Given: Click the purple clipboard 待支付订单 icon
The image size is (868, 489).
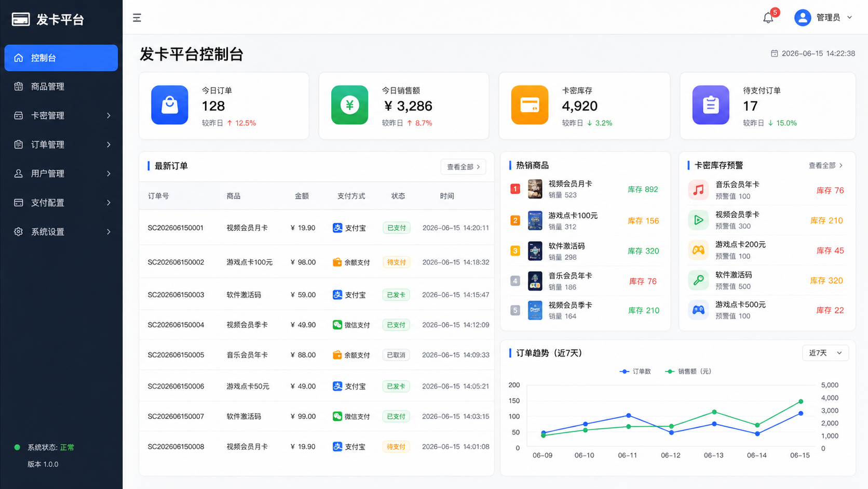Looking at the screenshot, I should (711, 105).
